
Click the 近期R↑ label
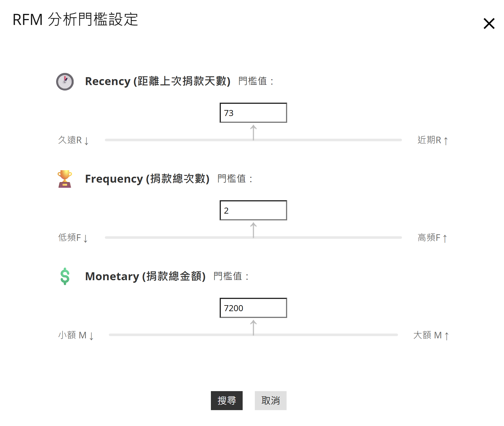coord(433,140)
